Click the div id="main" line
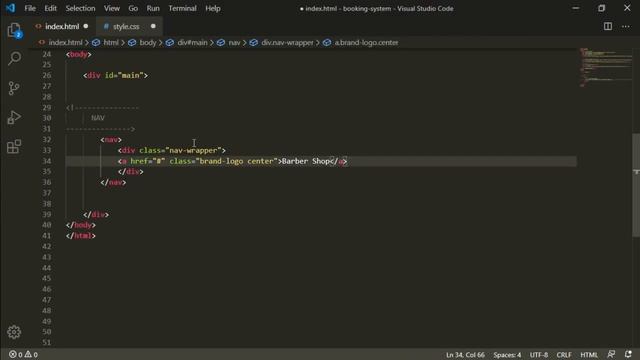The image size is (640, 360). point(116,76)
